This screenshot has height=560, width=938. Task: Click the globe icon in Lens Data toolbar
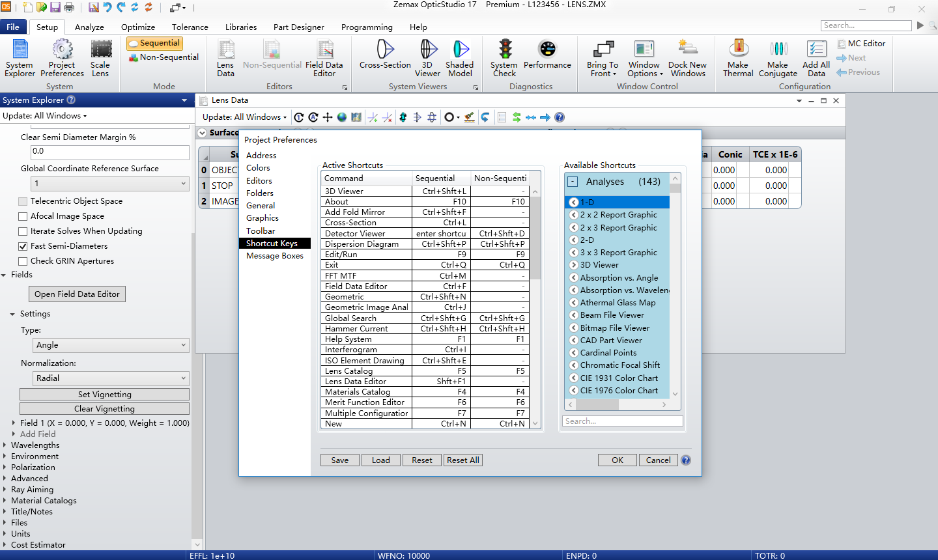(x=342, y=117)
